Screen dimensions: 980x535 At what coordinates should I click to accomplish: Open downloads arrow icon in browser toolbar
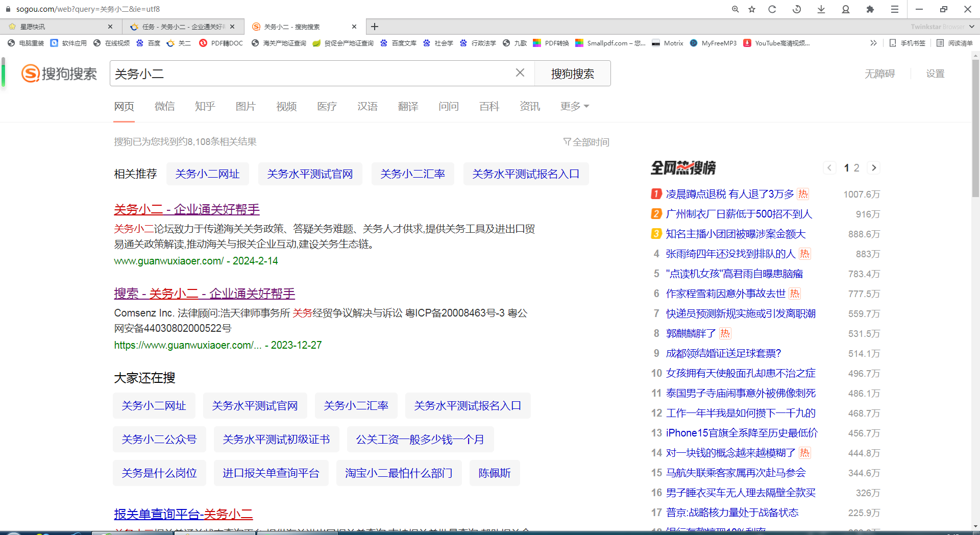[x=821, y=9]
